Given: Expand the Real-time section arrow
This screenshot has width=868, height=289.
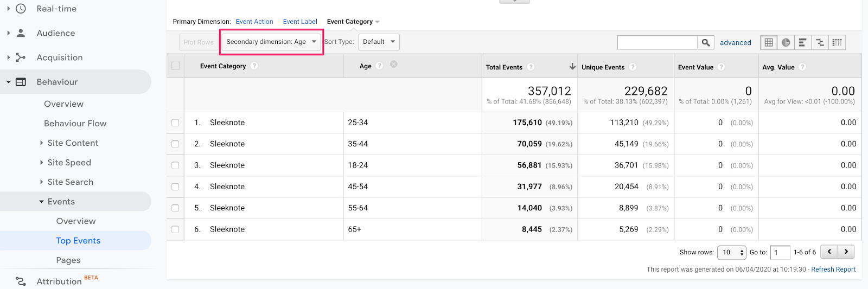Looking at the screenshot, I should click(8, 9).
